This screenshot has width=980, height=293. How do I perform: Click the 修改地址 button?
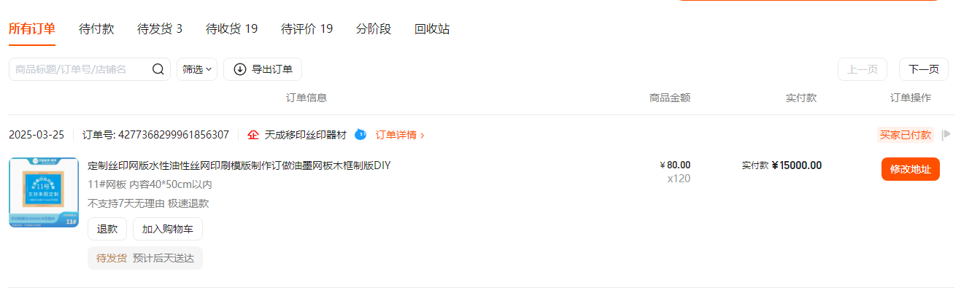coord(911,169)
